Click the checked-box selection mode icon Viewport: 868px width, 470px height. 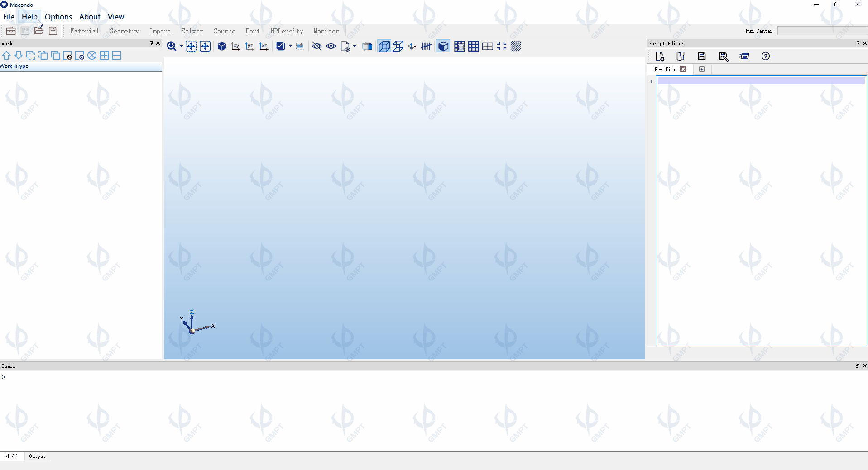(281, 46)
